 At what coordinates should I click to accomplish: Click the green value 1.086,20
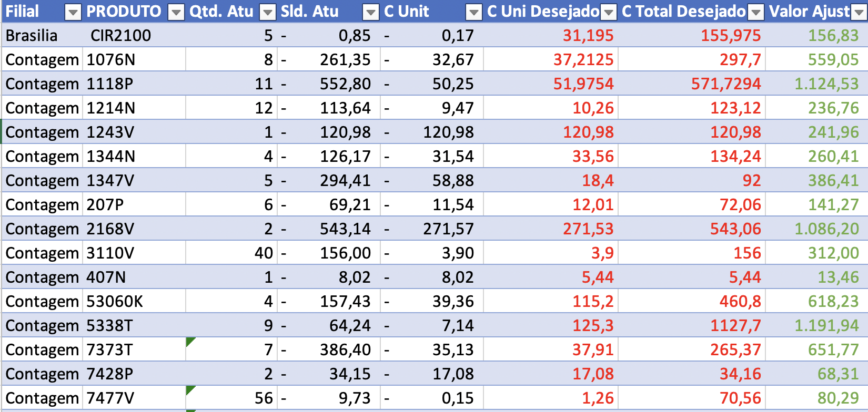click(826, 229)
